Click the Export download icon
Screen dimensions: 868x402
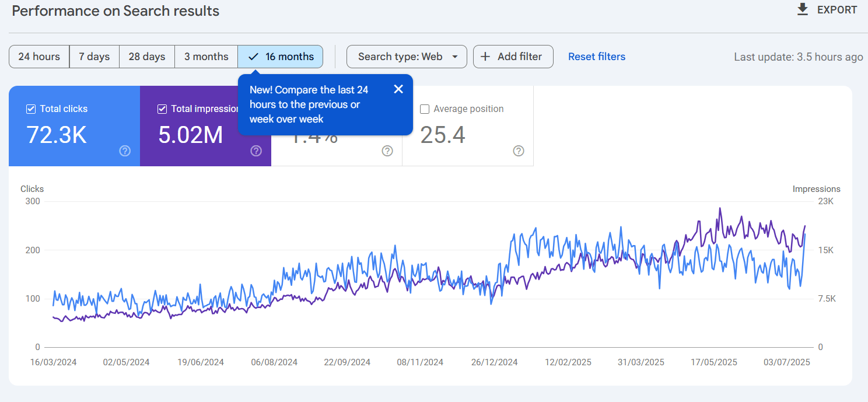tap(803, 9)
